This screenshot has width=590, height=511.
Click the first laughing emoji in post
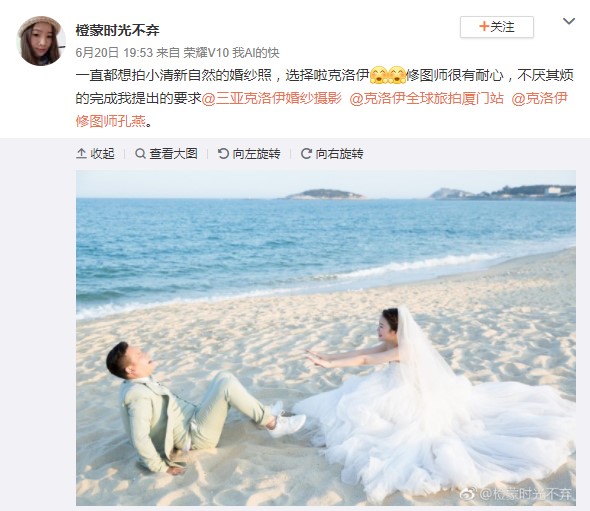point(379,75)
